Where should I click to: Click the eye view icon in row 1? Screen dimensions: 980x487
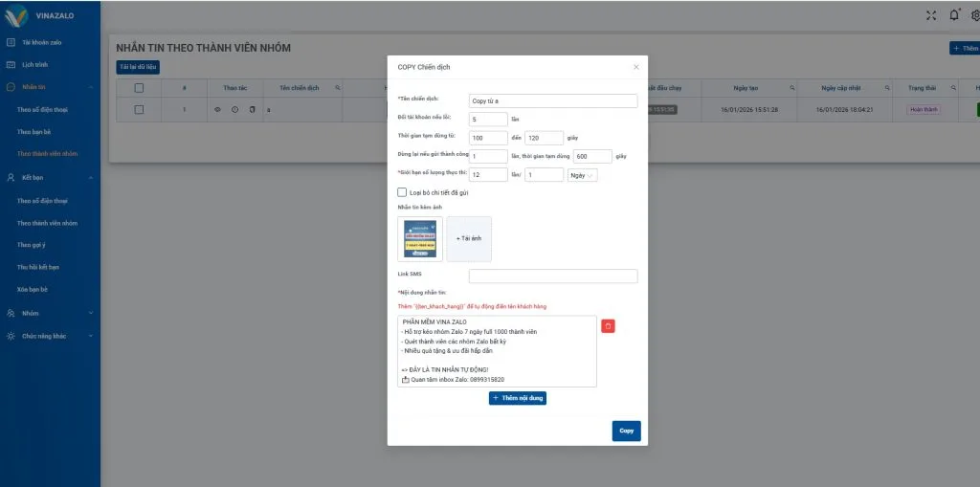coord(217,110)
